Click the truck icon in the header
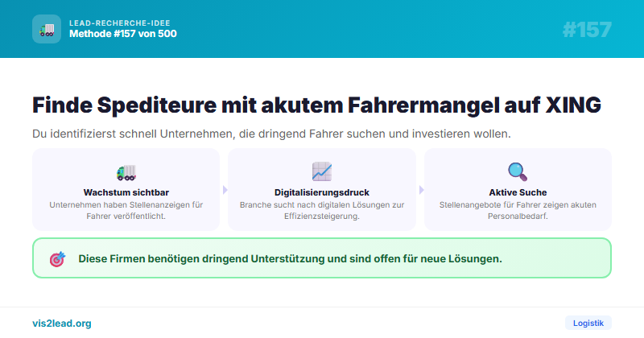 click(x=47, y=30)
